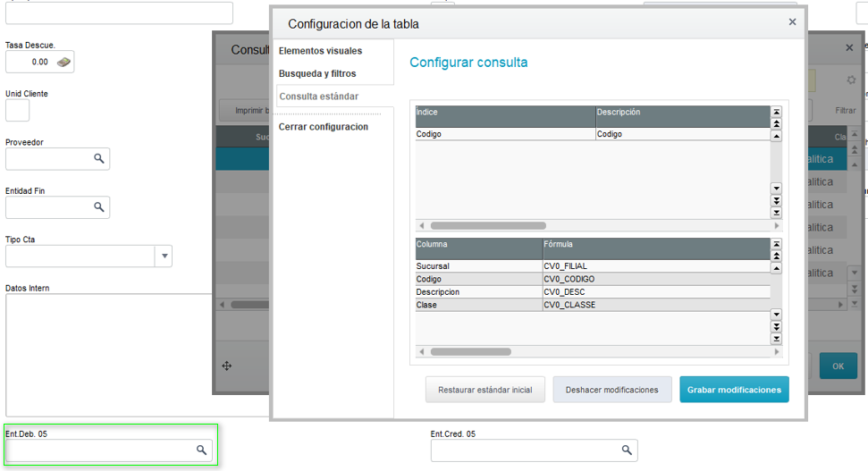Open lookup for Ent.Deb. 05 field
This screenshot has width=868, height=471.
click(x=201, y=450)
